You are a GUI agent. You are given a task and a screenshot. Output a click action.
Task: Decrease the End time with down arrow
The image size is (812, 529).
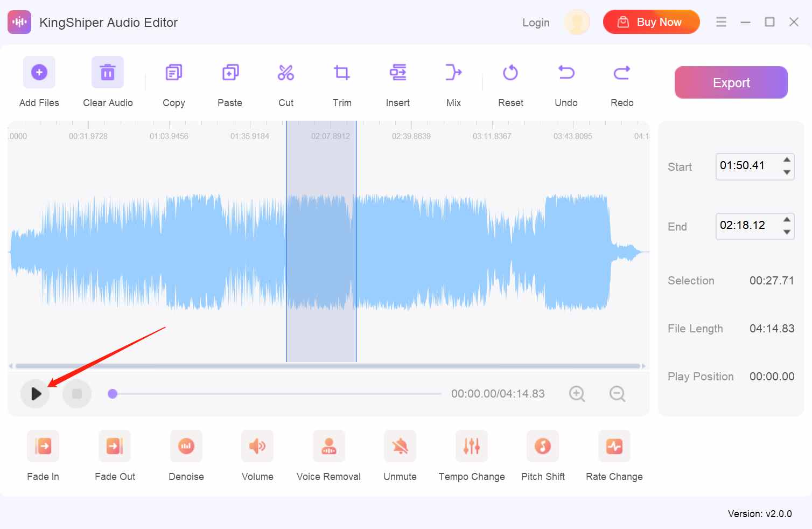(x=787, y=232)
